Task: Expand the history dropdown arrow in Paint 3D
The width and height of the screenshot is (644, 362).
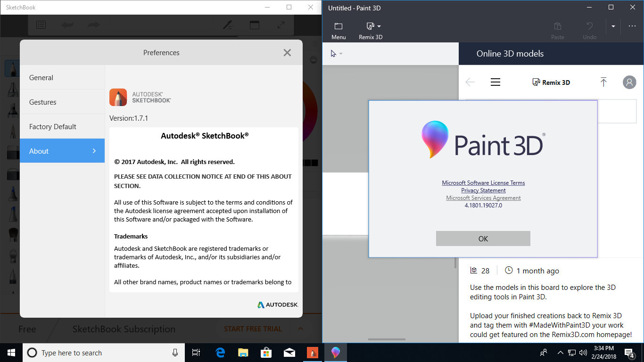Action: pyautogui.click(x=613, y=26)
